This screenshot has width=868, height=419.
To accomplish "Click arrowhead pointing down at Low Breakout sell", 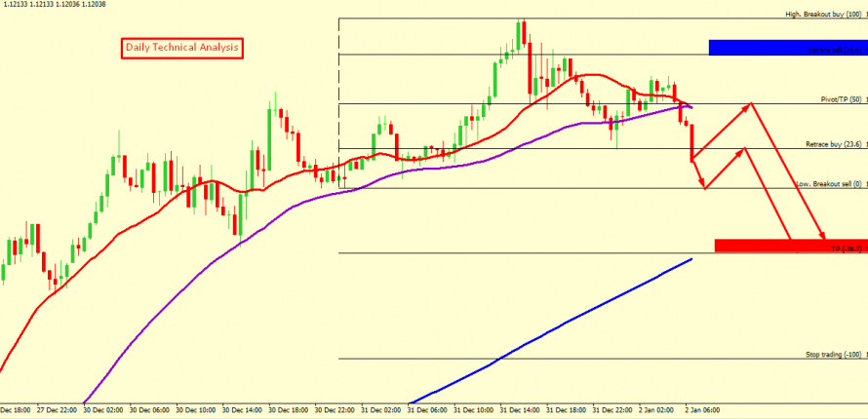I will click(x=702, y=185).
